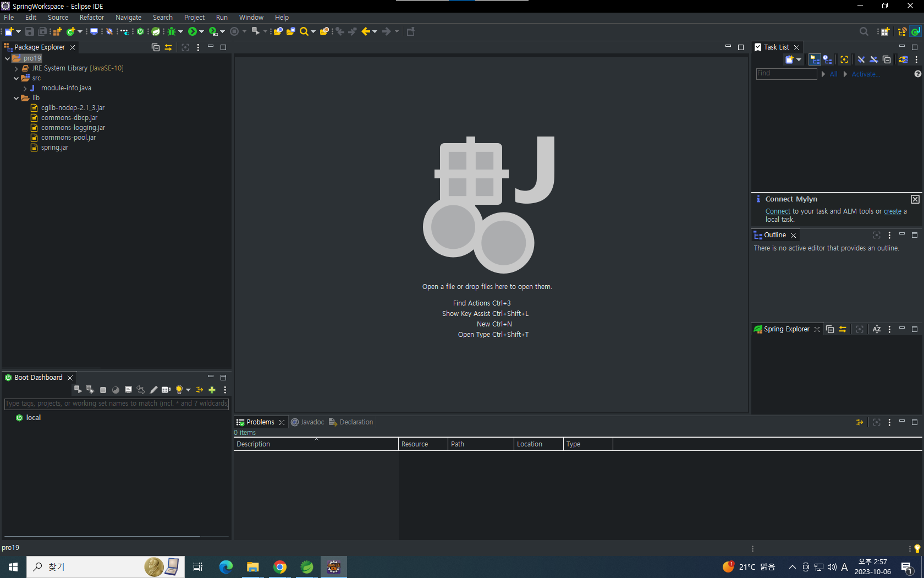Open the Window menu
This screenshot has height=578, width=924.
pyautogui.click(x=251, y=18)
